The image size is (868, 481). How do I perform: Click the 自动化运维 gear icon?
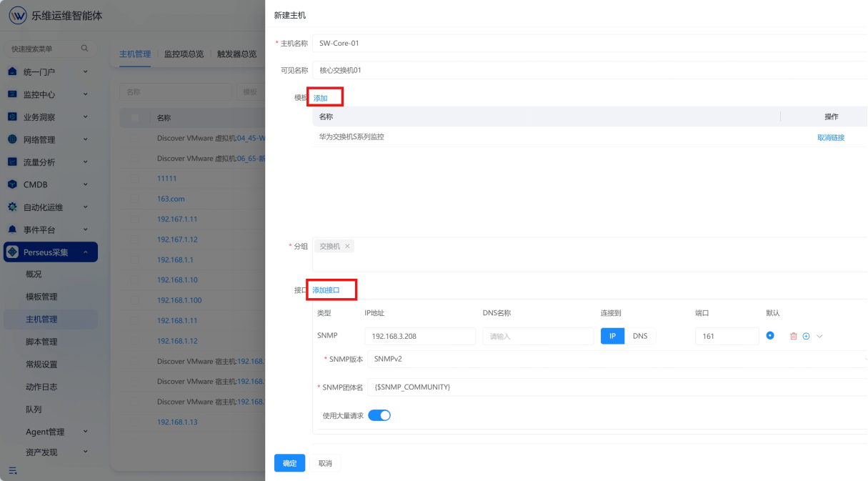(12, 207)
